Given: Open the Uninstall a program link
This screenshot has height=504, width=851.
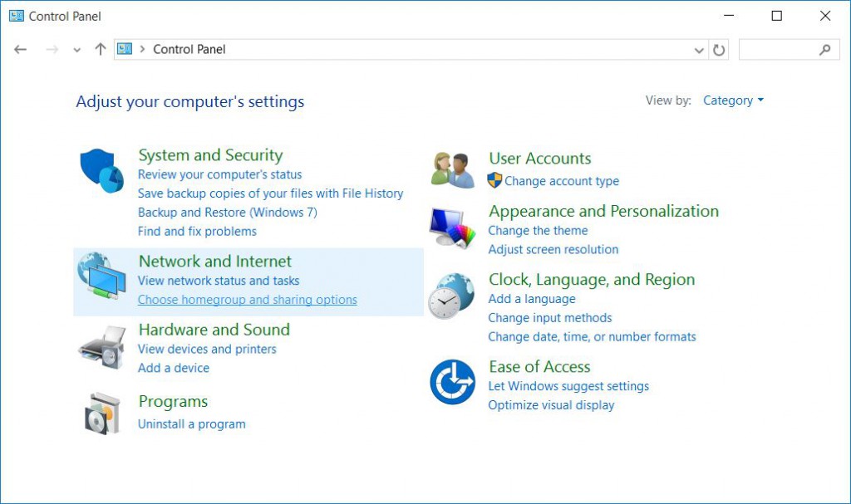Looking at the screenshot, I should pyautogui.click(x=192, y=424).
